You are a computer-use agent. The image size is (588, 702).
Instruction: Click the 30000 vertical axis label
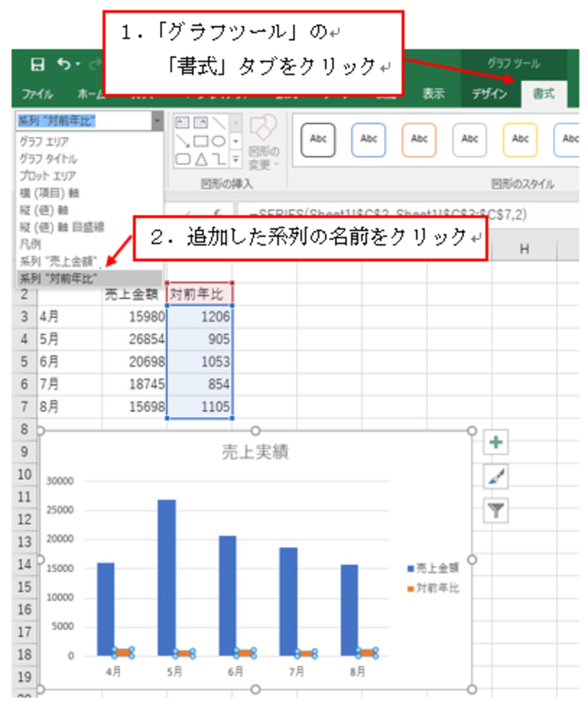pos(60,481)
